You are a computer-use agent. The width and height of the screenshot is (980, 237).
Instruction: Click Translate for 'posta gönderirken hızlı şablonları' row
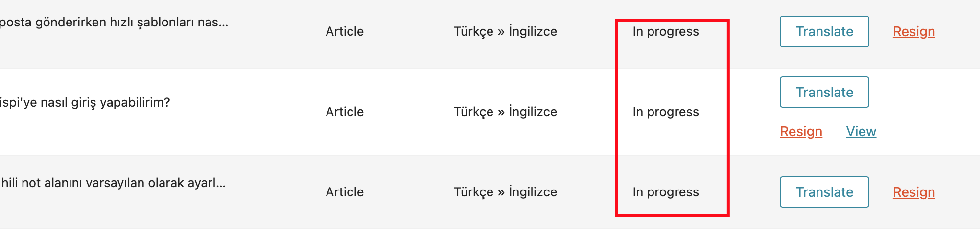click(x=824, y=31)
